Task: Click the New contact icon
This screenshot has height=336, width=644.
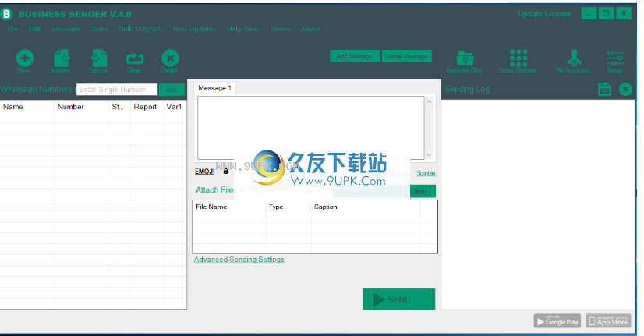Action: tap(25, 58)
